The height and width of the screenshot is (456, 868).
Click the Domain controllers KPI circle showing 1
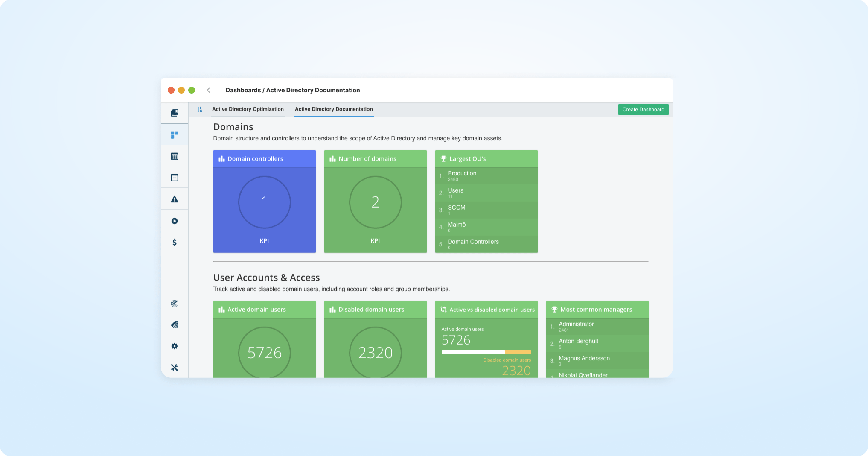265,202
